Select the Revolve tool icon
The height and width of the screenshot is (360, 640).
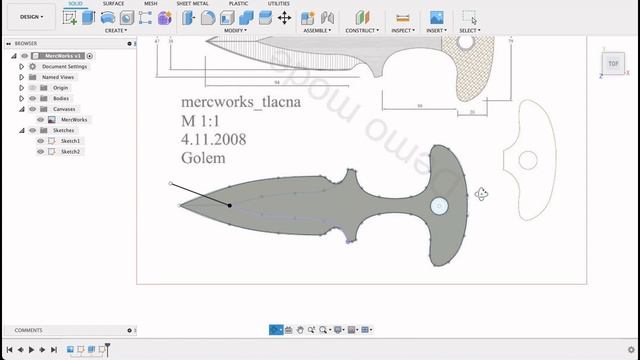[x=108, y=18]
